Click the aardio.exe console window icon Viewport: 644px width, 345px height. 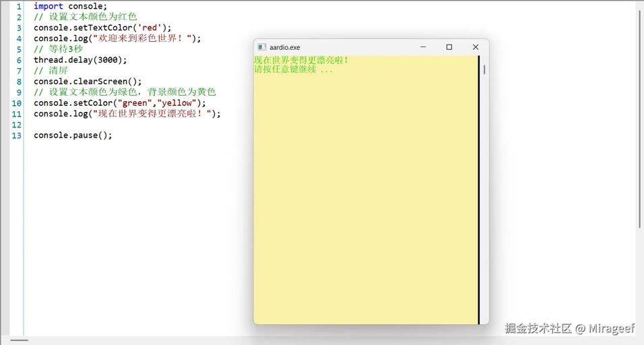[261, 47]
